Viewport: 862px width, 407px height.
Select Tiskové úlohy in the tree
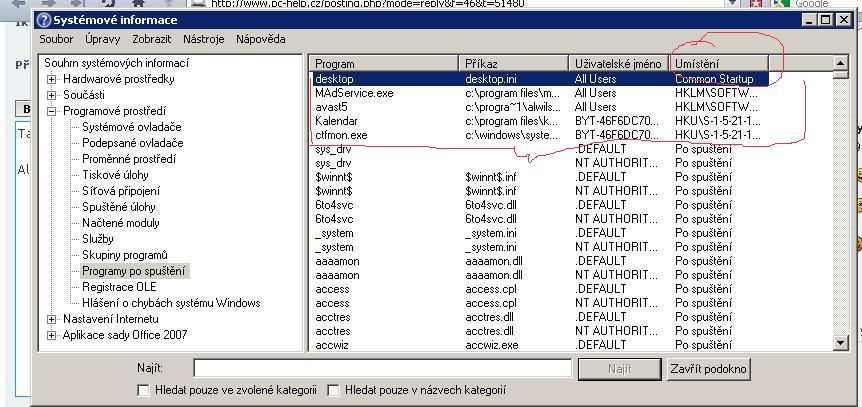(115, 175)
